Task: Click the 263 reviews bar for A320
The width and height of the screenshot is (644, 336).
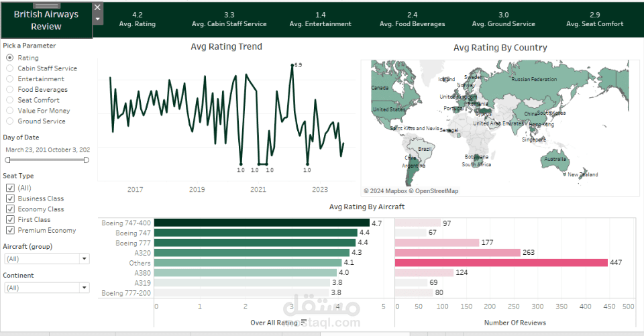Action: click(458, 253)
